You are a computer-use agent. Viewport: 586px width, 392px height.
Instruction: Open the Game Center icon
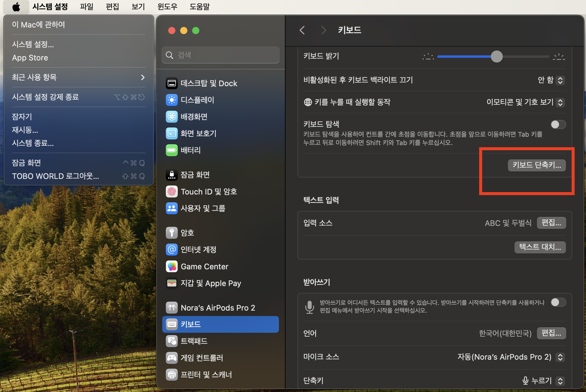click(x=172, y=267)
